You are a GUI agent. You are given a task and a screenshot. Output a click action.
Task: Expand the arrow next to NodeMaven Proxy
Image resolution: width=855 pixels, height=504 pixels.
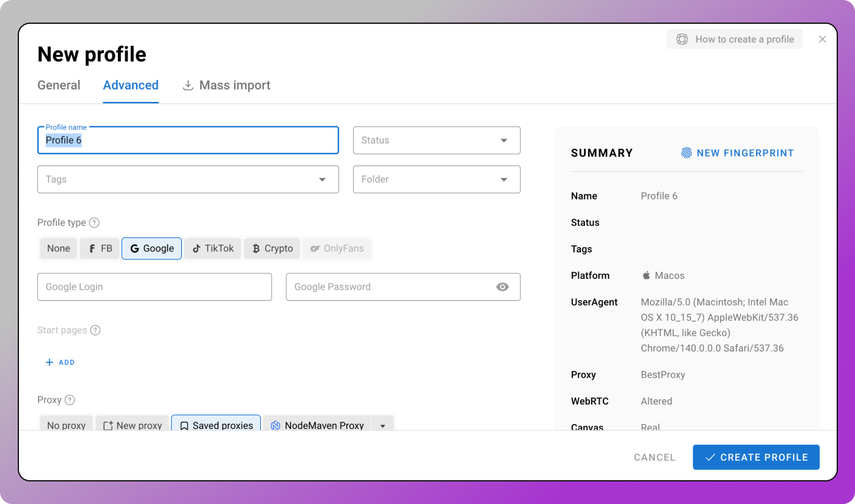click(x=383, y=425)
